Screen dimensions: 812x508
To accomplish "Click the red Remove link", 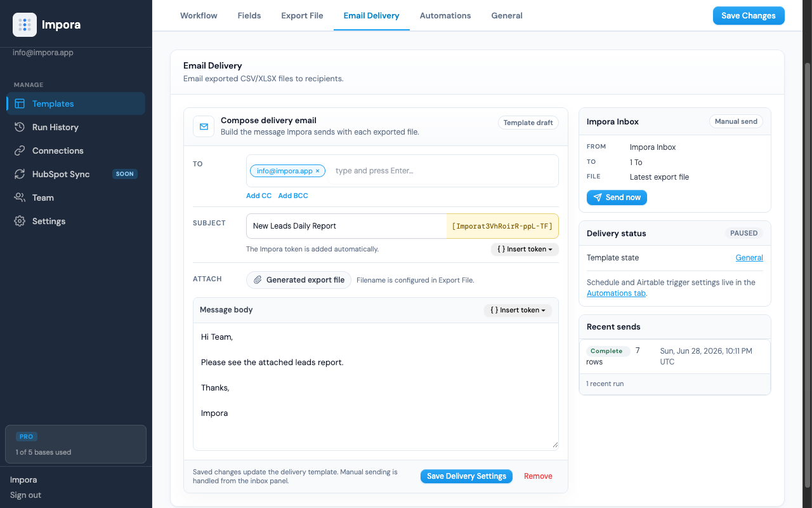I will [538, 476].
